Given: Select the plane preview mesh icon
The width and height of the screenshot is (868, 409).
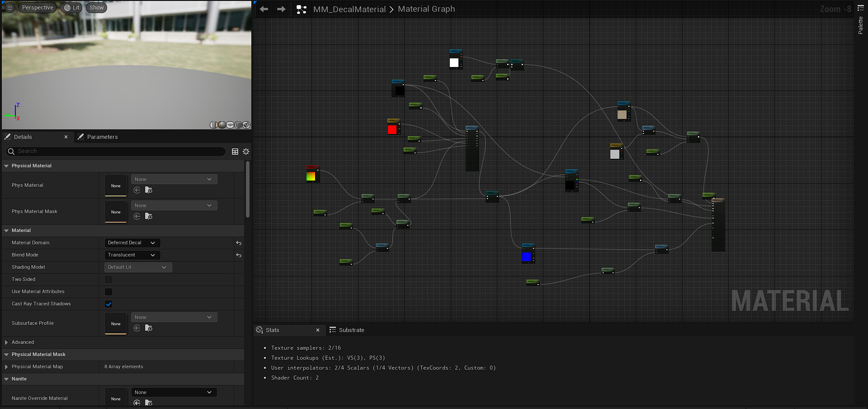Looking at the screenshot, I should (230, 125).
